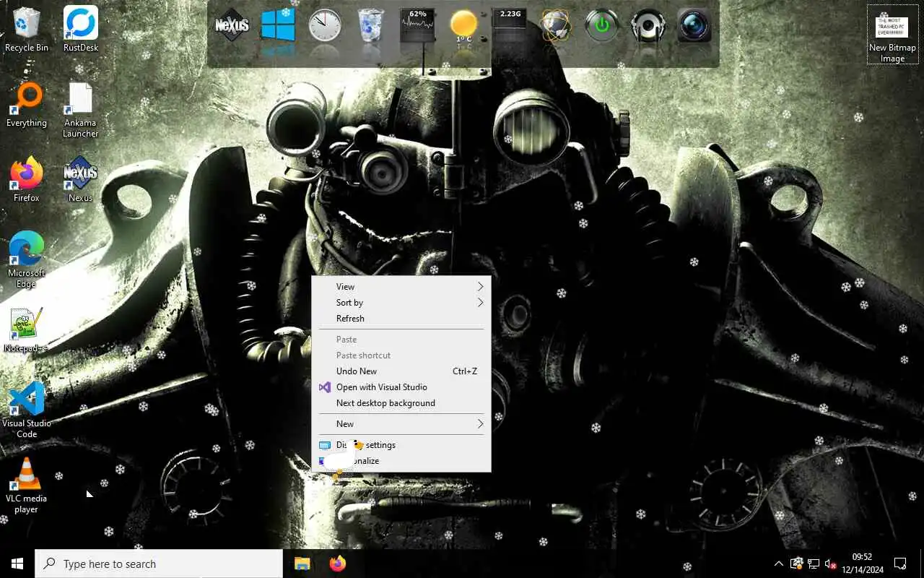The width and height of the screenshot is (924, 578).
Task: Select Next desktop background
Action: click(x=401, y=403)
